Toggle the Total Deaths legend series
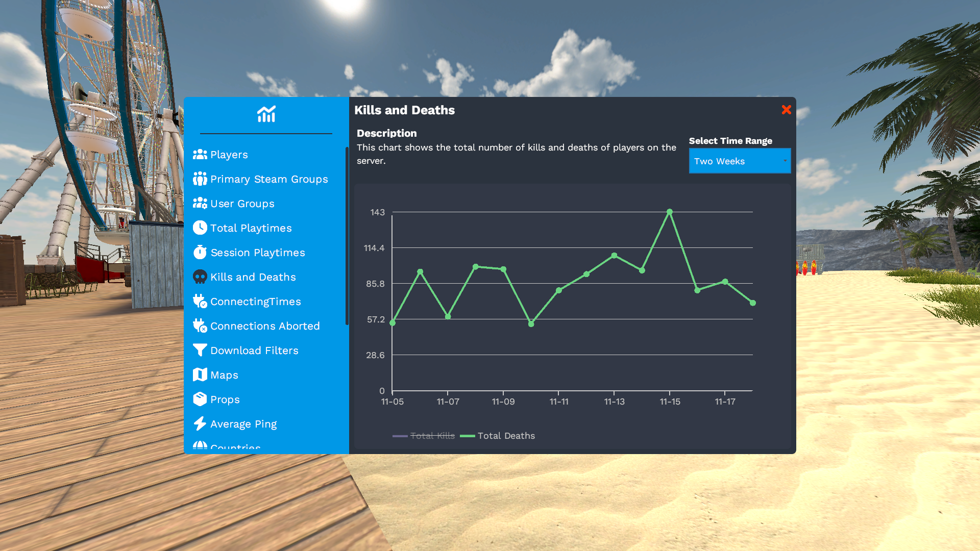The height and width of the screenshot is (551, 980). [x=498, y=436]
